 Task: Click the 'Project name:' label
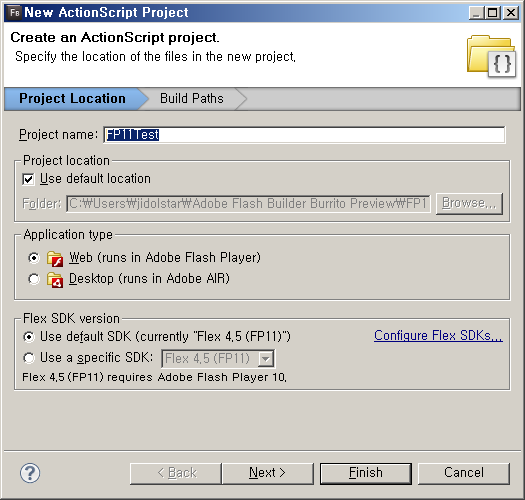58,135
